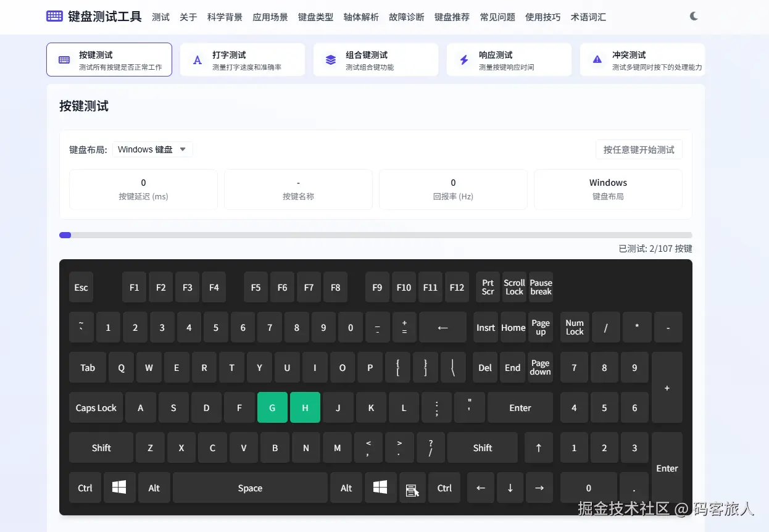Switch to 打字测试 tab

coord(243,60)
